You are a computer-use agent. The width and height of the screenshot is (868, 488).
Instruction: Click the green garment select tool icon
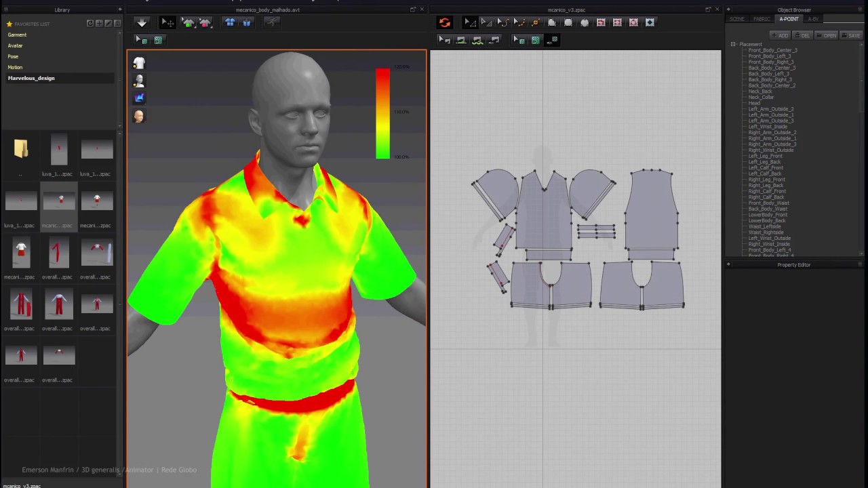click(188, 22)
